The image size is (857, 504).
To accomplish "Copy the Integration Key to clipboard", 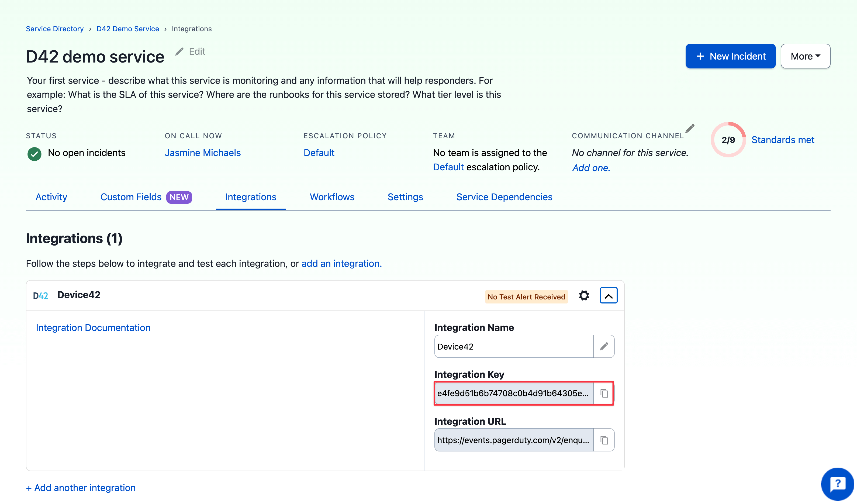I will (x=604, y=393).
